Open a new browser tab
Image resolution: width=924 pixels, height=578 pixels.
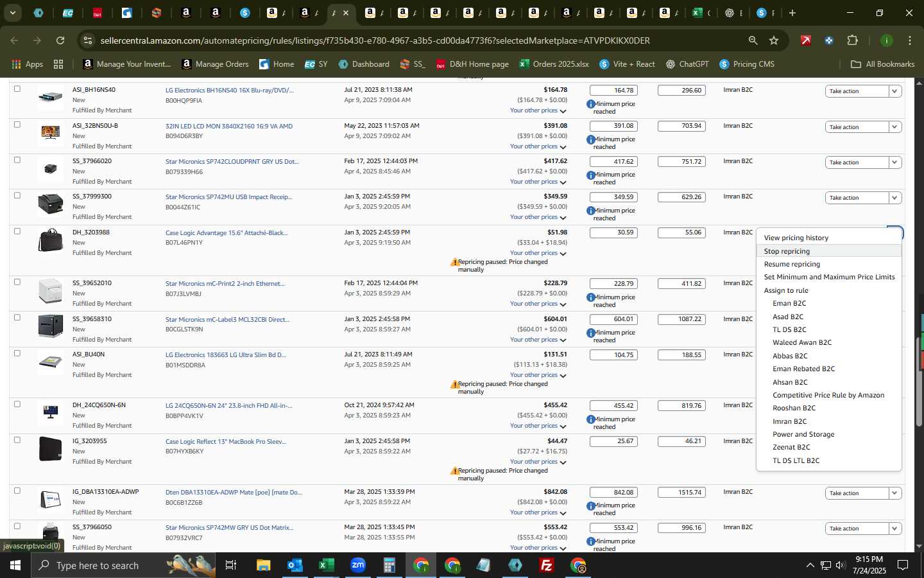pos(792,13)
